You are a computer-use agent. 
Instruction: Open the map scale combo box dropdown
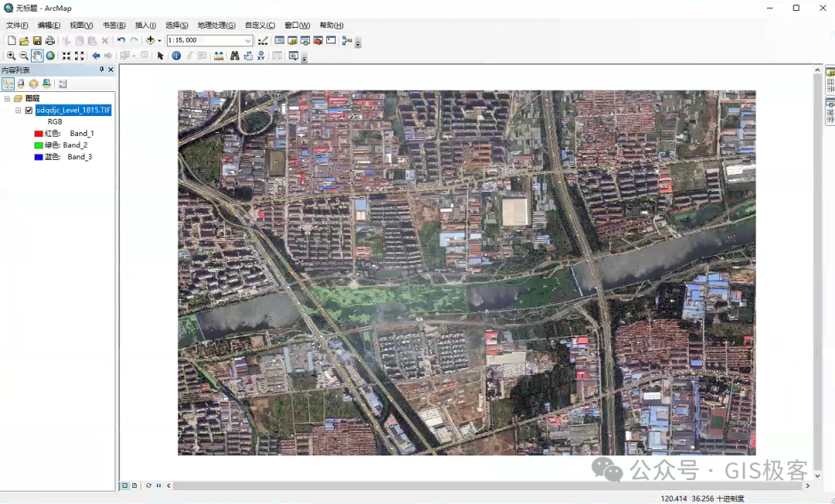247,40
